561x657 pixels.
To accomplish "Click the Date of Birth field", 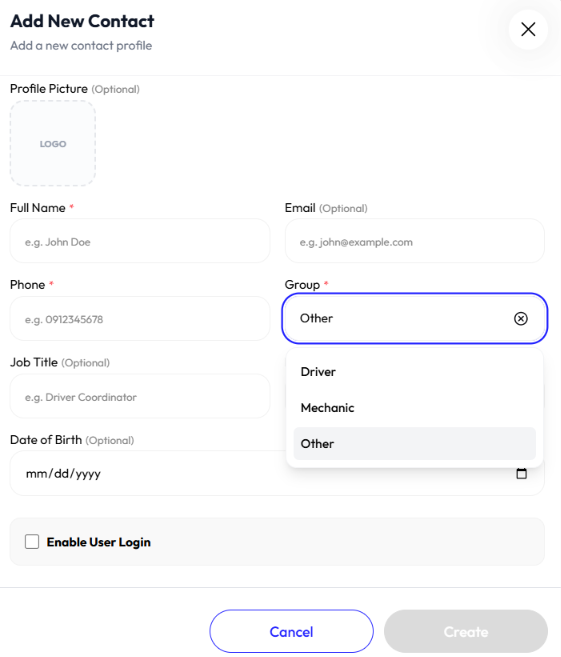I will point(149,473).
